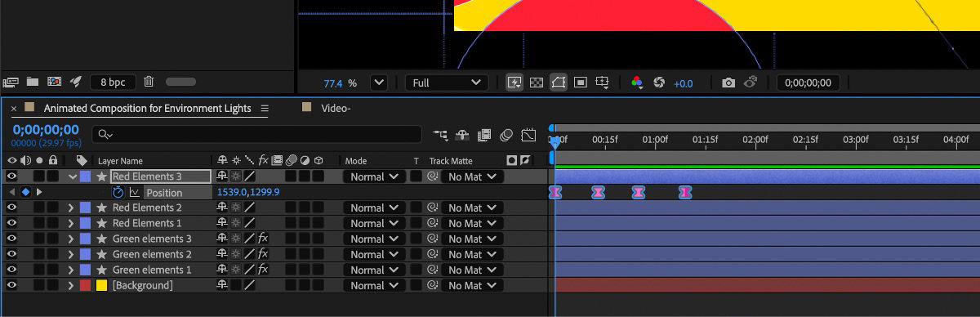Viewport: 980px width, 317px height.
Task: Enable Motion Blur for the composition
Action: [506, 135]
